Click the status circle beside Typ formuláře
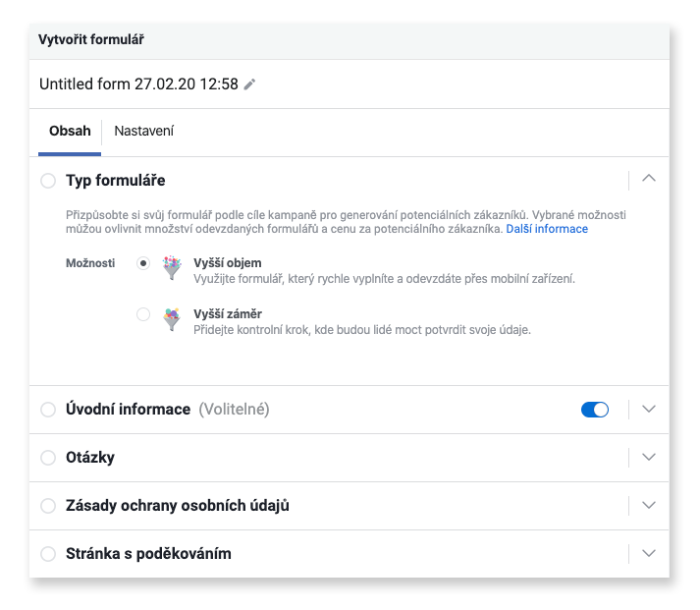This screenshot has height=610, width=700. [x=48, y=181]
